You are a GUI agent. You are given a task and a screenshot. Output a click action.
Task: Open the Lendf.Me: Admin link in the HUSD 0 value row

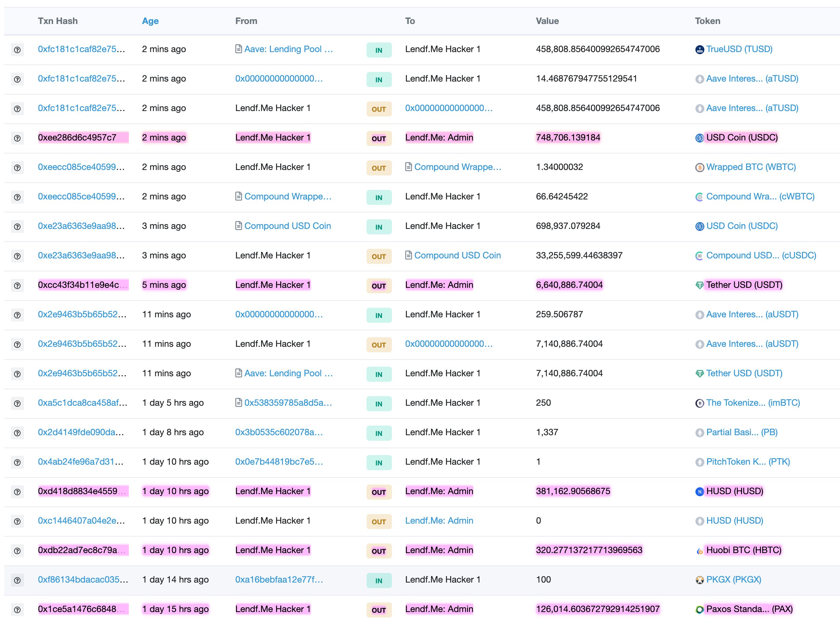[439, 521]
